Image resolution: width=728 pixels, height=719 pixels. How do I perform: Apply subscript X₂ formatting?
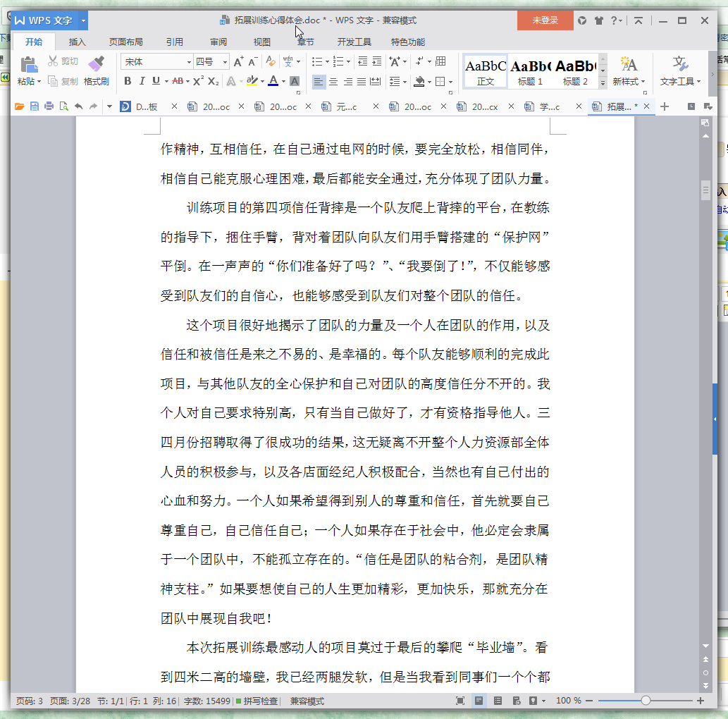point(213,81)
